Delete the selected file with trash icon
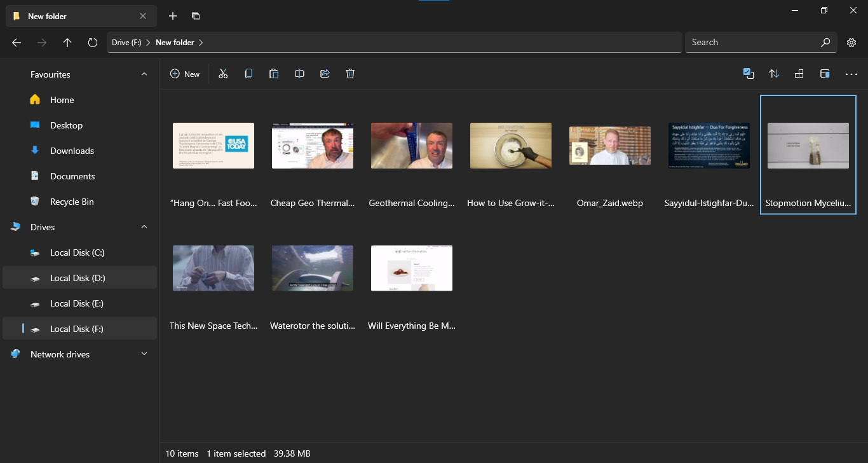The height and width of the screenshot is (463, 868). pos(350,74)
